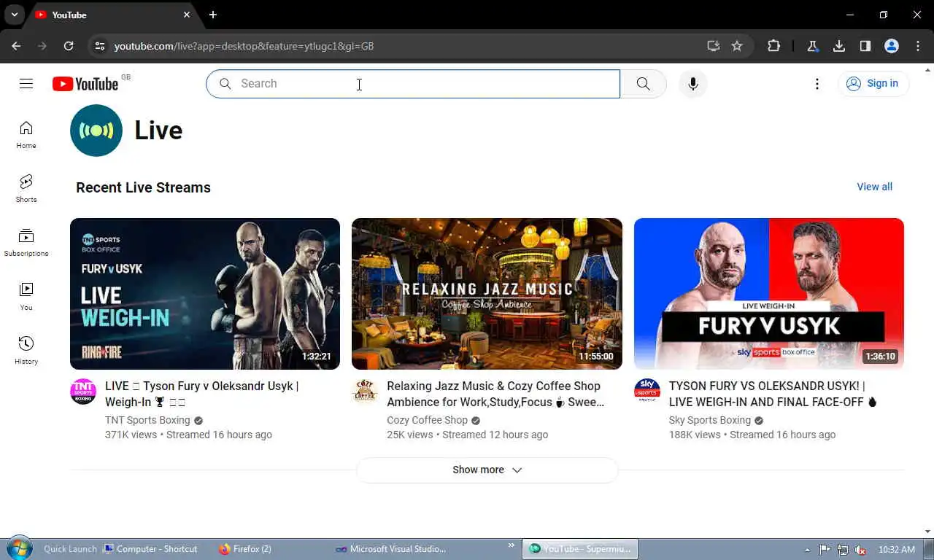This screenshot has height=560, width=934.
Task: Show hidden system tray icons
Action: 807,550
